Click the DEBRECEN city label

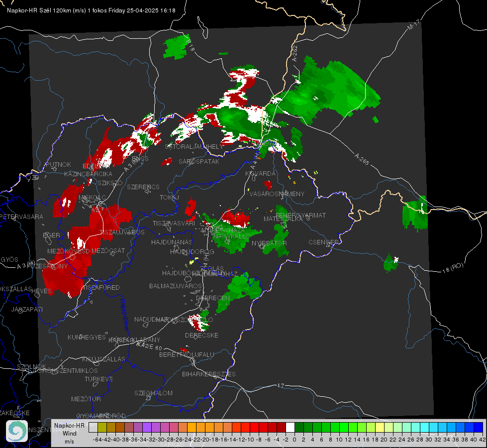tap(213, 298)
